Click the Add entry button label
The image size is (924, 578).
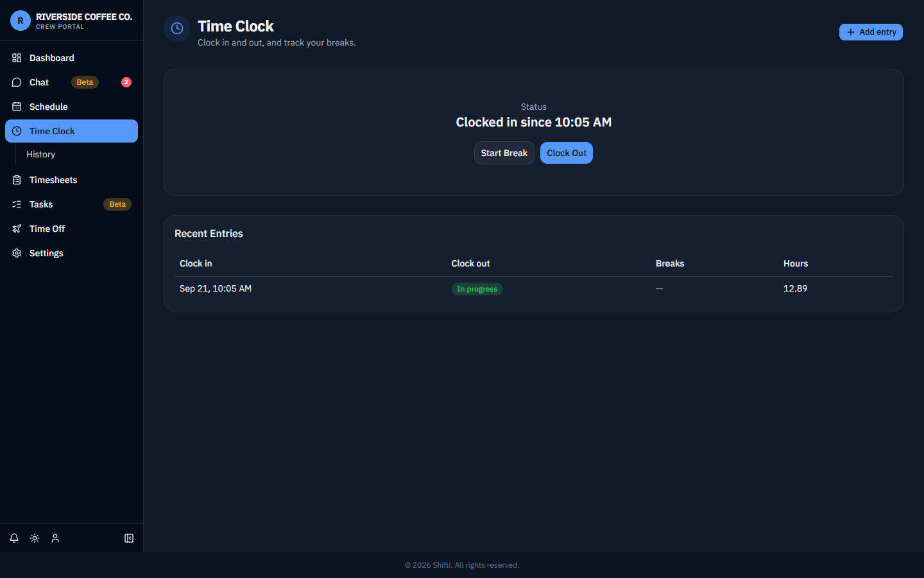878,32
